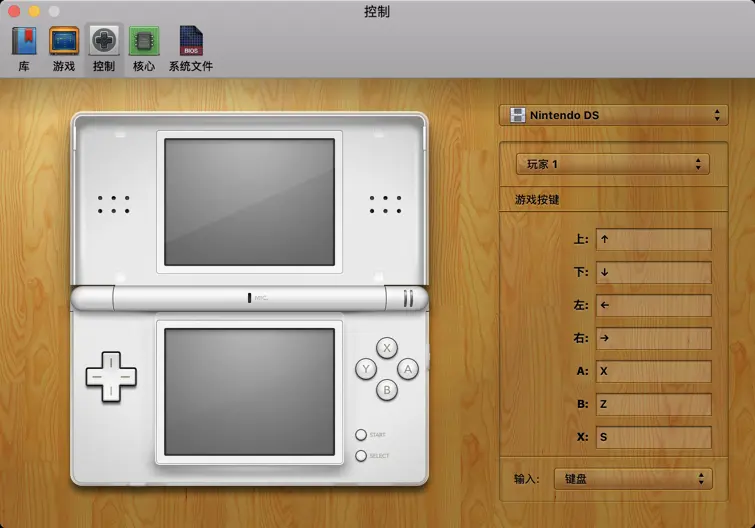This screenshot has height=528, width=755.
Task: Open the 输入 键盘 input device dropdown
Action: (x=633, y=478)
